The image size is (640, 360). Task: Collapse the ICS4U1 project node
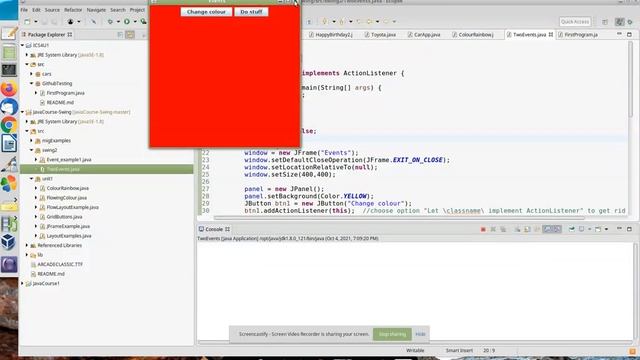23,45
